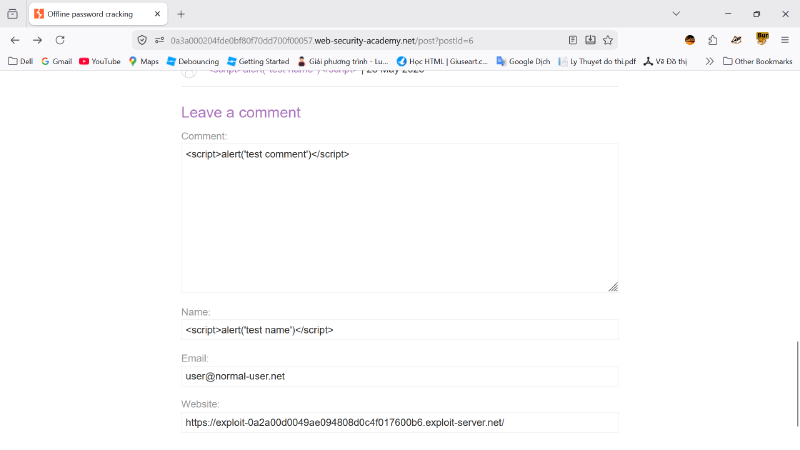
Task: Click the "Email:" label
Action: pyautogui.click(x=195, y=358)
